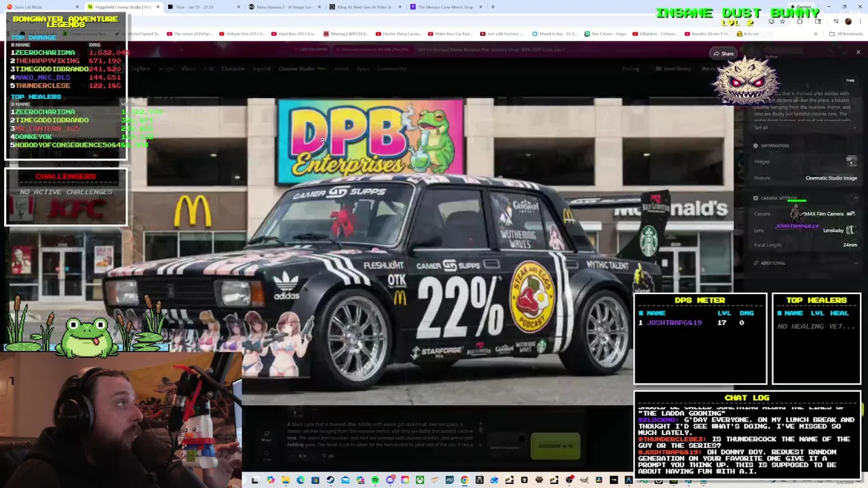This screenshot has width=868, height=488.
Task: Collapse the Camera Settings section
Action: click(855, 198)
